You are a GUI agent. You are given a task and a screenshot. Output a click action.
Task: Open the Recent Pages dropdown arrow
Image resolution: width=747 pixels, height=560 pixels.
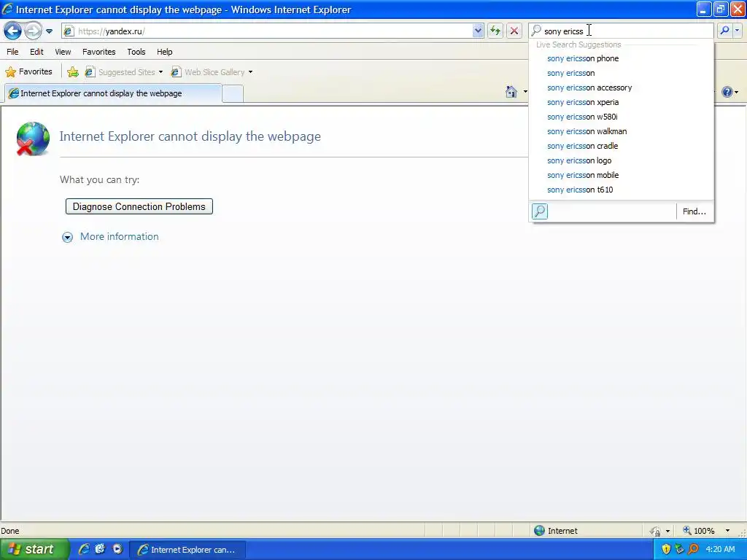pos(49,31)
